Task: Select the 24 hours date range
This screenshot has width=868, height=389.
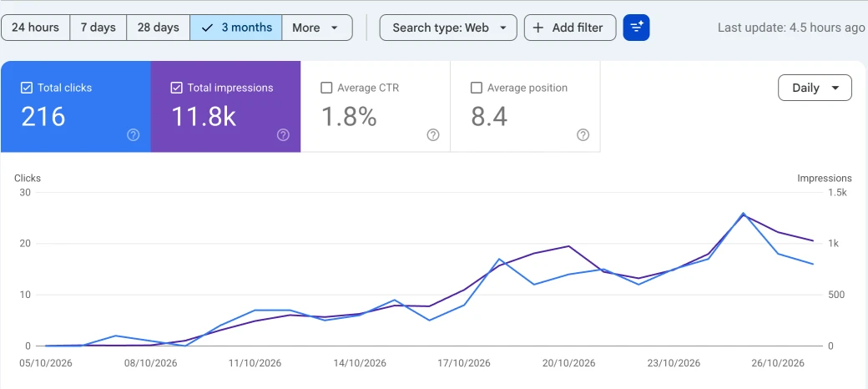Action: pos(35,28)
